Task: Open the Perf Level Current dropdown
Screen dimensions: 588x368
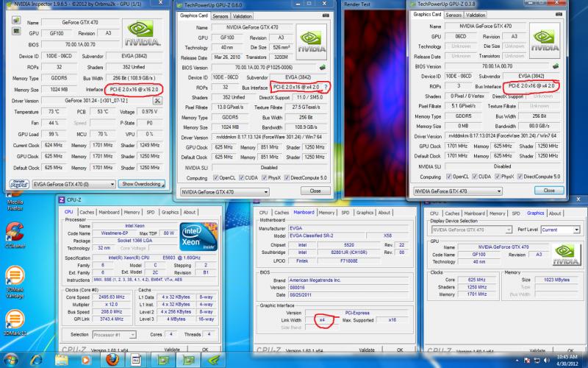Action: click(560, 230)
